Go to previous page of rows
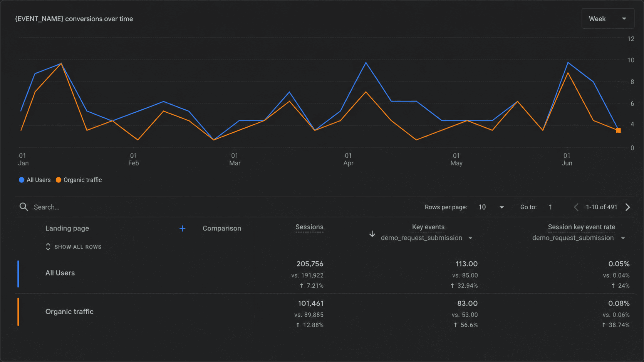 coord(576,207)
